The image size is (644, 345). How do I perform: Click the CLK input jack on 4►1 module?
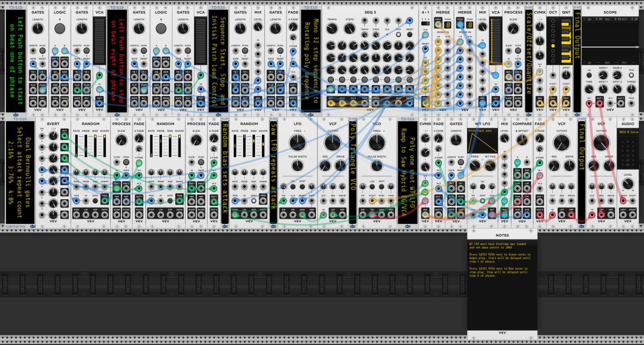click(x=425, y=35)
